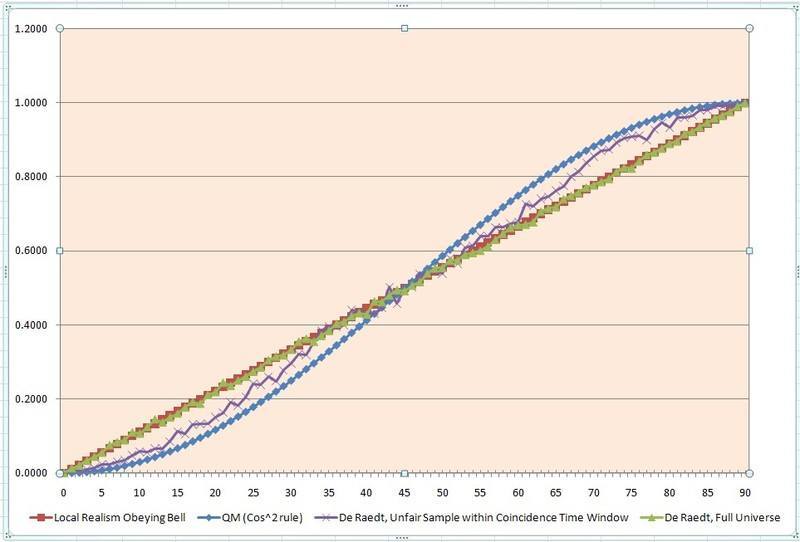Select the "Local Realism Obeying Bell" legend label
The width and height of the screenshot is (800, 542).
tap(120, 518)
